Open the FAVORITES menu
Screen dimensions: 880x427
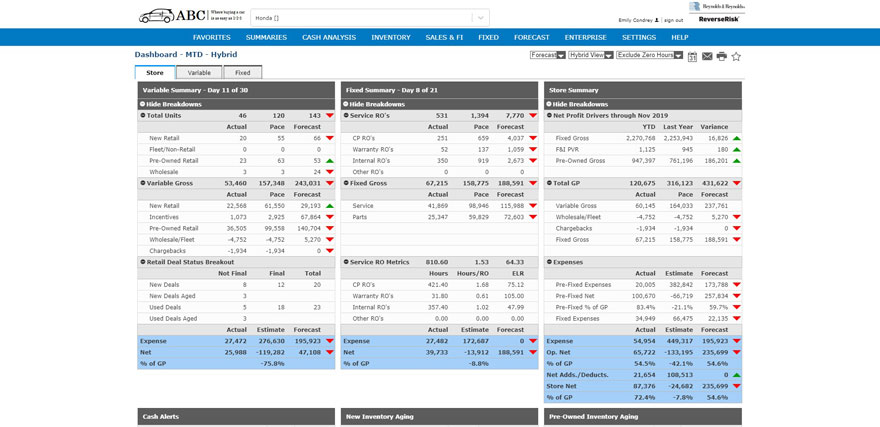tap(212, 38)
